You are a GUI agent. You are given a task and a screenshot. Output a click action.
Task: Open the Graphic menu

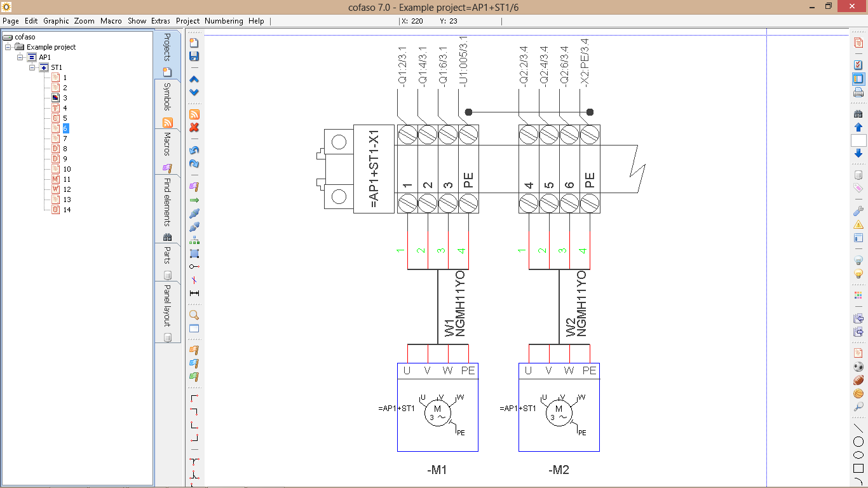pyautogui.click(x=56, y=21)
